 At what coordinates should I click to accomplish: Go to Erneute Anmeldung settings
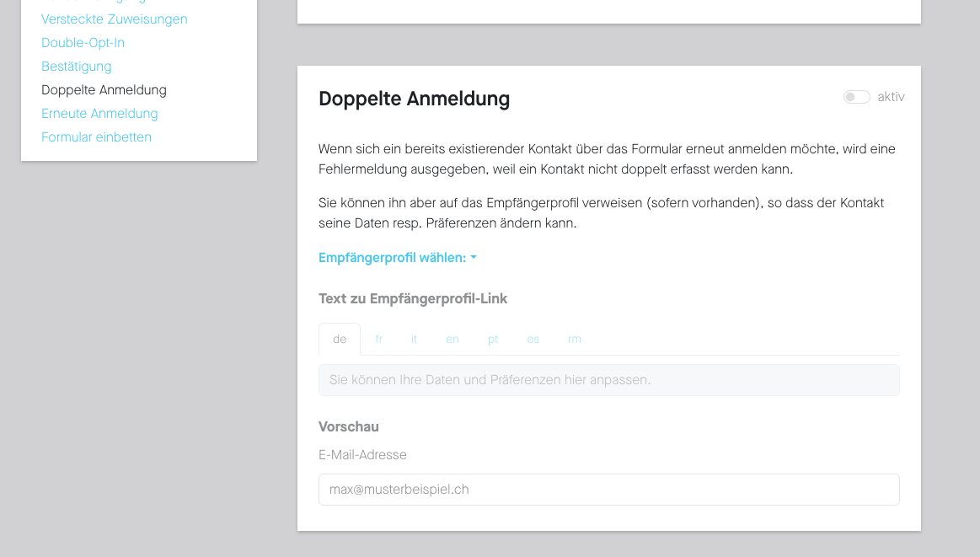click(x=99, y=113)
